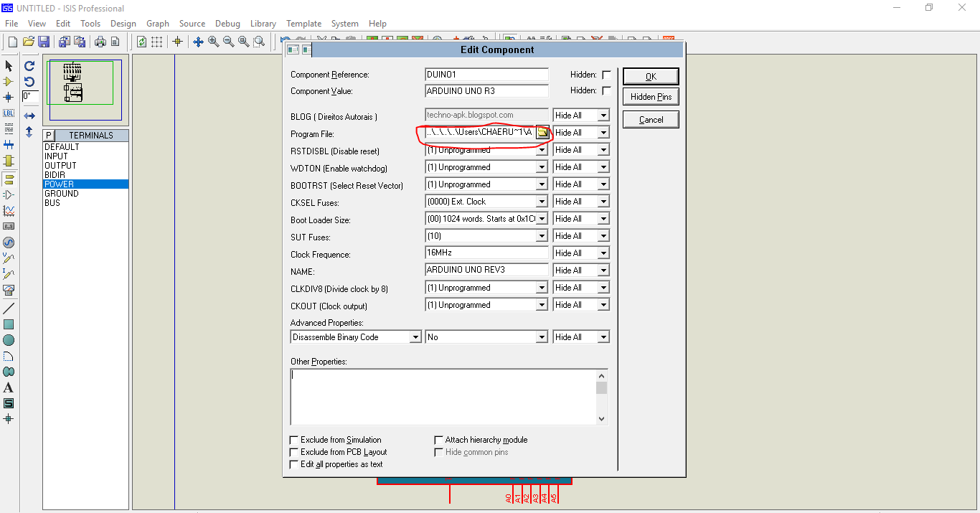Click the Hidden Pins button
Image resolution: width=980 pixels, height=513 pixels.
651,97
